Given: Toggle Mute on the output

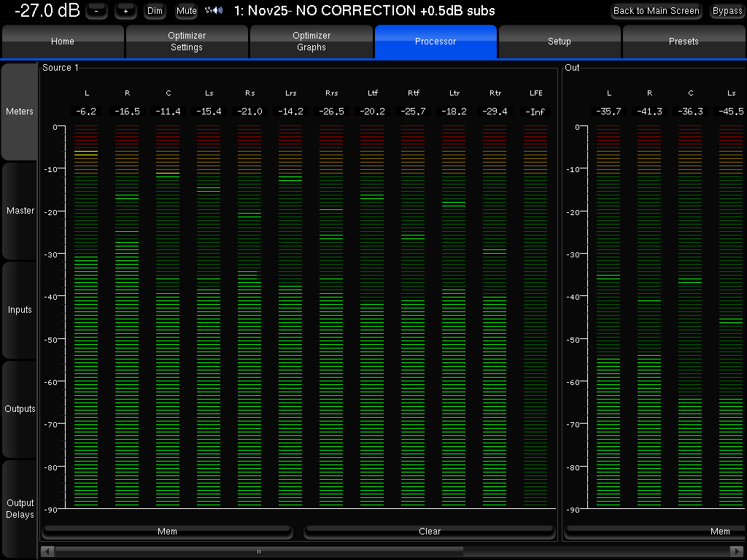Looking at the screenshot, I should pos(187,11).
